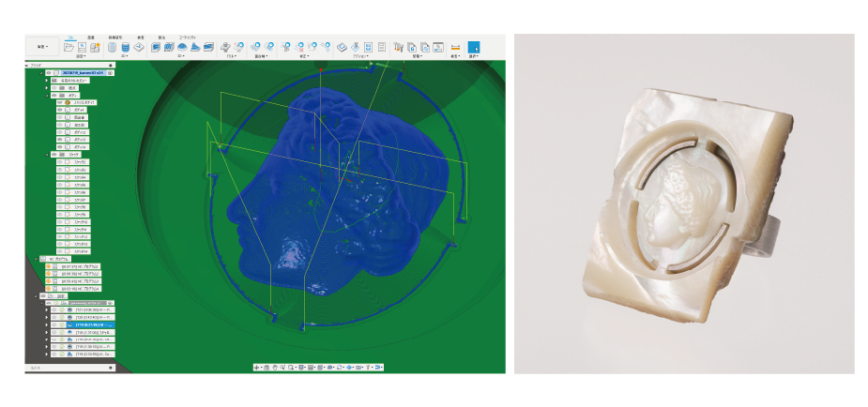
Task: Click the pearl cameo ring photo
Action: pyautogui.click(x=684, y=203)
